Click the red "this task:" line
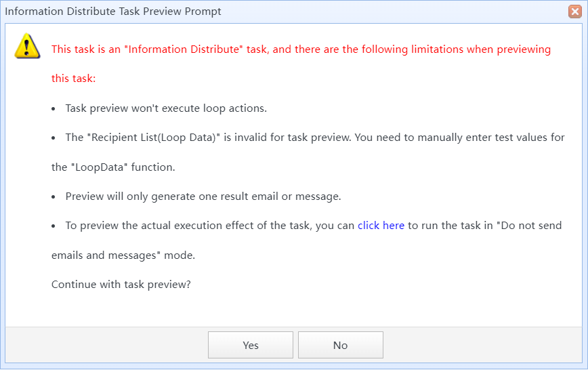Screen dimensions: 588x370 73,79
